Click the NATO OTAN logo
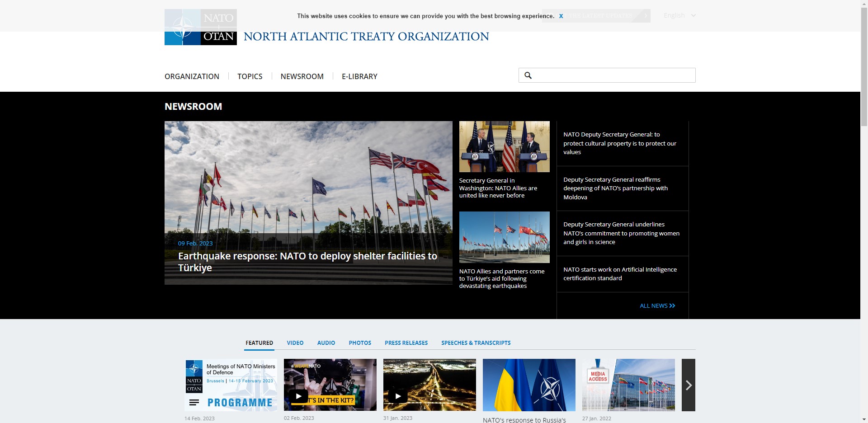 click(x=200, y=27)
